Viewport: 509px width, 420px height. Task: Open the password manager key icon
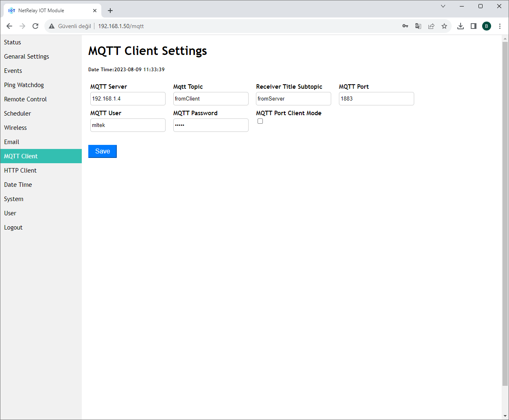click(x=405, y=26)
